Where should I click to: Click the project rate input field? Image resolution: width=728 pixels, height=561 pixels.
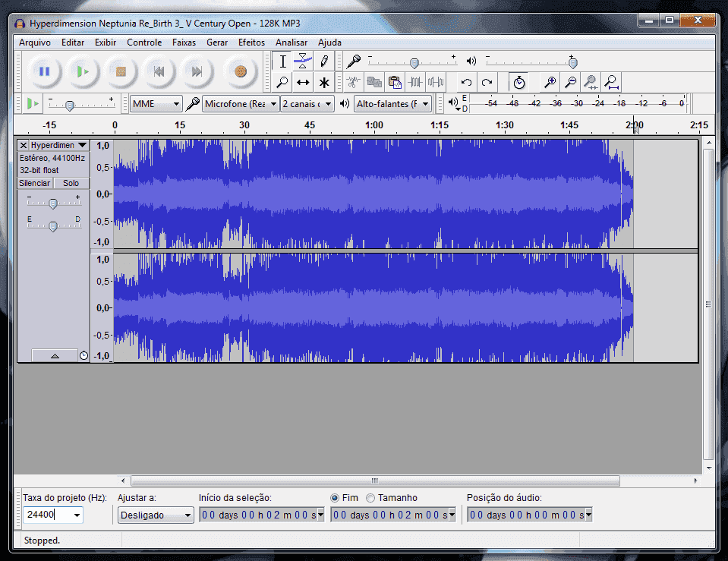(x=47, y=515)
